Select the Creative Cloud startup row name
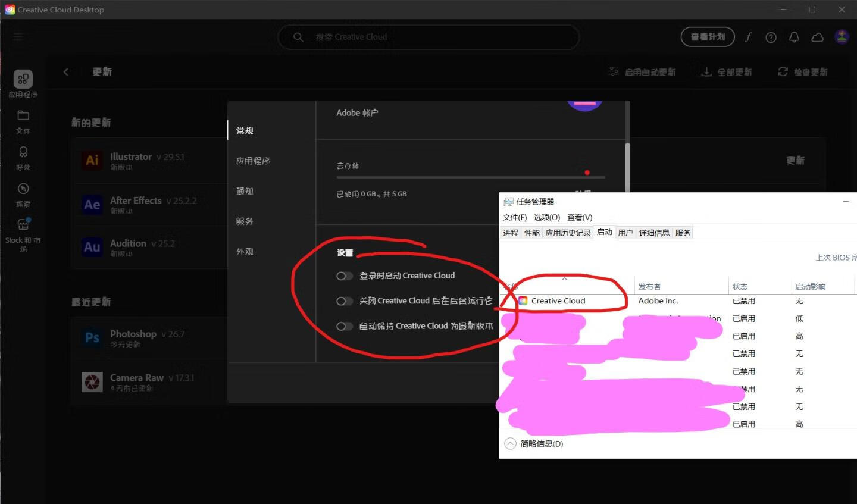Screen dimensions: 857x504 [558, 301]
